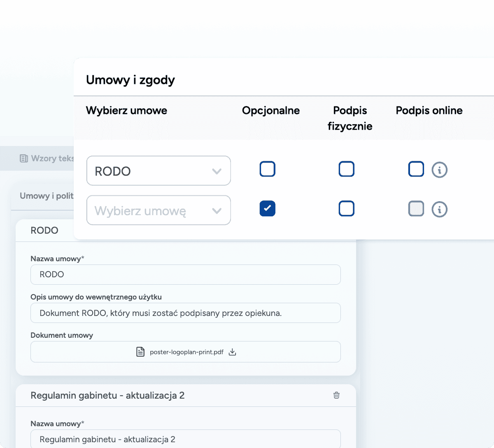Click Nazwa umowy field with Regulamin gabinetu text
The height and width of the screenshot is (448, 494).
[x=185, y=439]
